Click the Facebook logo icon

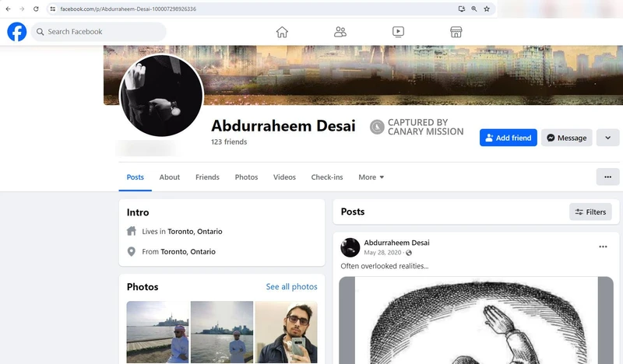(16, 32)
